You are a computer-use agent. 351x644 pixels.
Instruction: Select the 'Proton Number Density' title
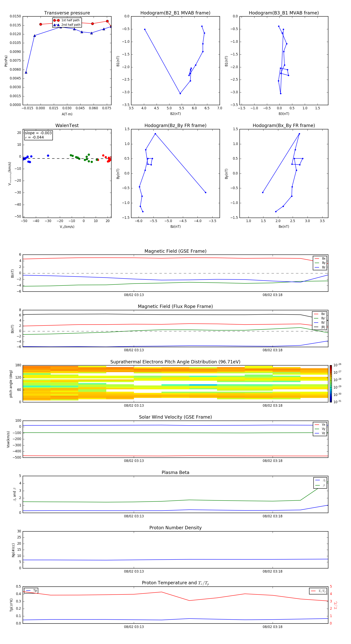[175, 528]
